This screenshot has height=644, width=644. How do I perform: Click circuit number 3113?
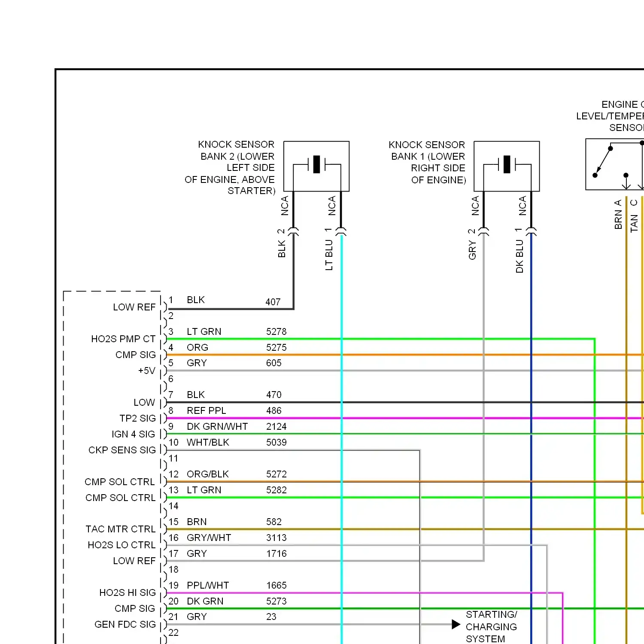click(x=276, y=538)
